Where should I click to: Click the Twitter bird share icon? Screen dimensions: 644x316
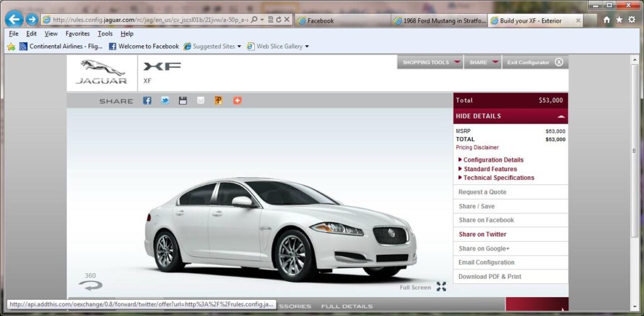165,101
